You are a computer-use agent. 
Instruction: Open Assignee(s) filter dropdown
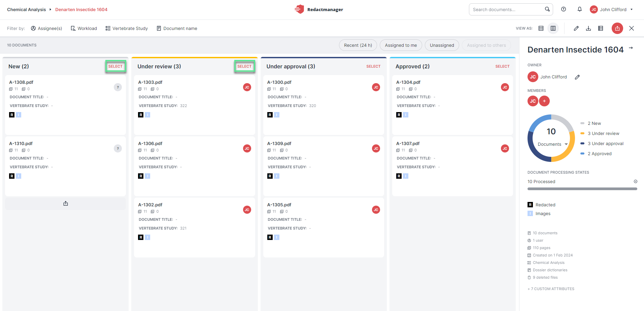pos(46,28)
